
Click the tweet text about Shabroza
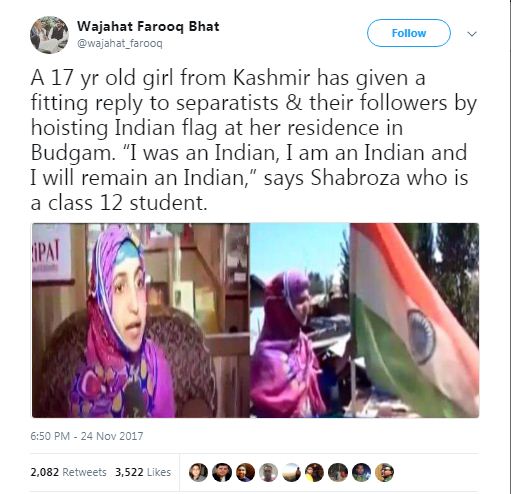[253, 140]
